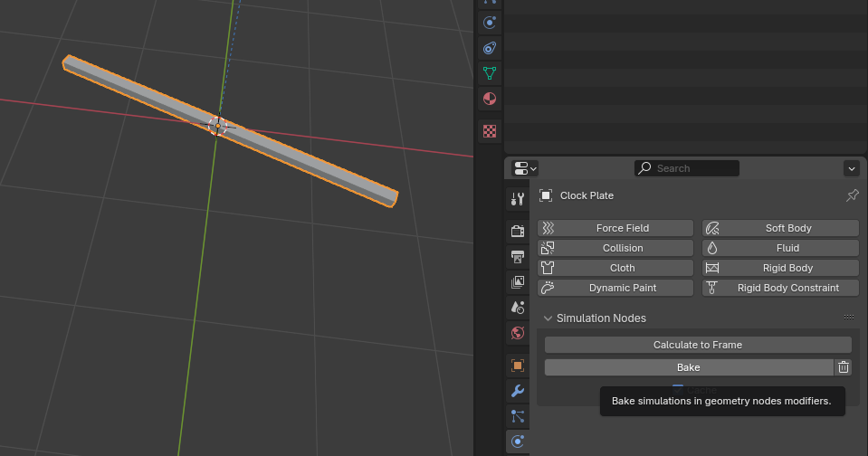Open the Particles properties tab
The height and width of the screenshot is (456, 868).
point(518,416)
